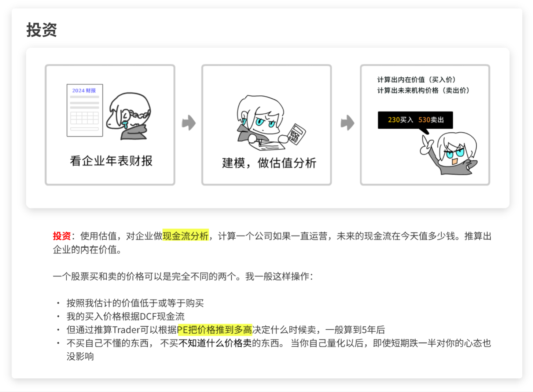The image size is (533, 392).
Task: Click the caption 看企业年表财报
Action: (x=111, y=161)
